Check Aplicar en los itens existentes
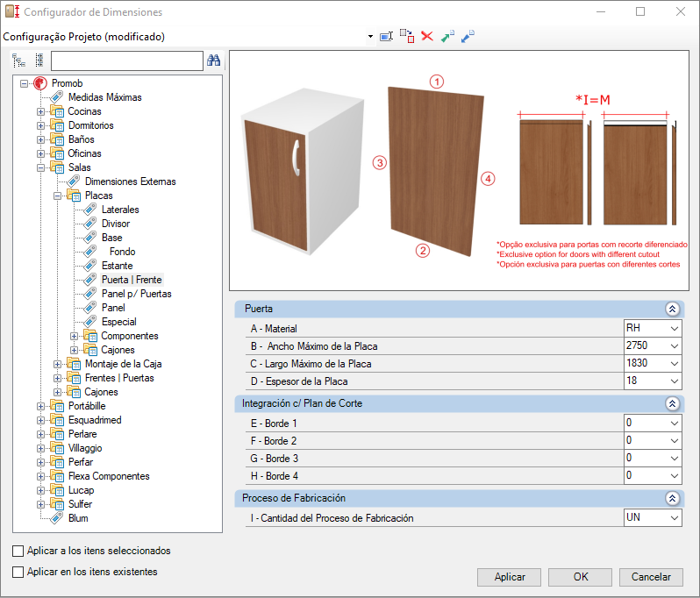Image resolution: width=700 pixels, height=598 pixels. click(18, 572)
